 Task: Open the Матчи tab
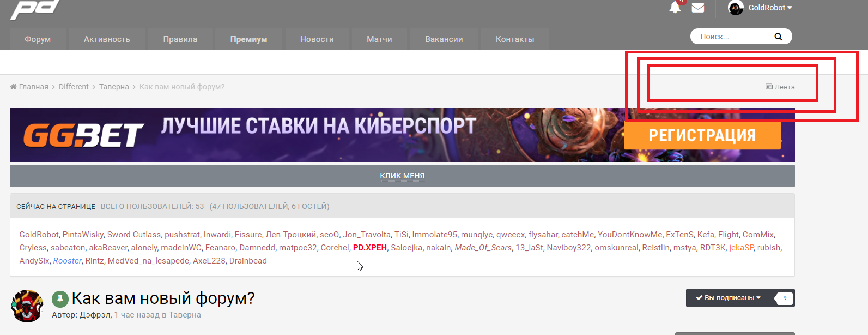point(380,39)
